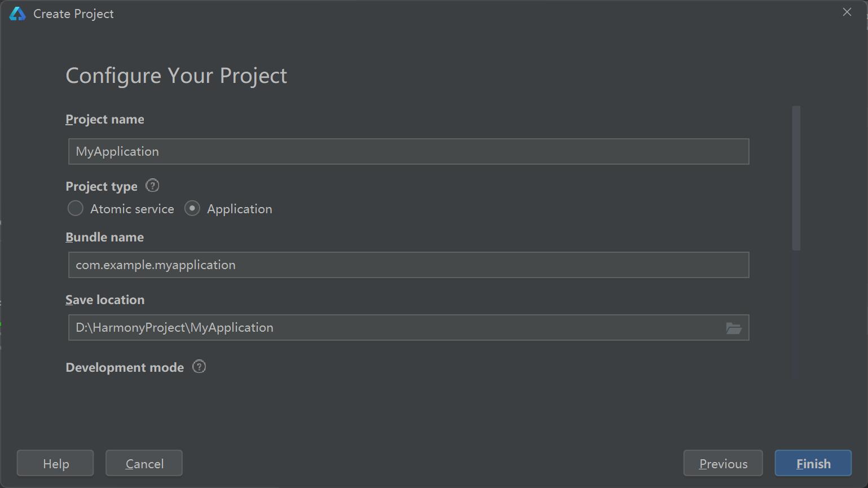Image resolution: width=868 pixels, height=488 pixels.
Task: Click the dialog's vertical scrollbar
Action: tap(796, 178)
